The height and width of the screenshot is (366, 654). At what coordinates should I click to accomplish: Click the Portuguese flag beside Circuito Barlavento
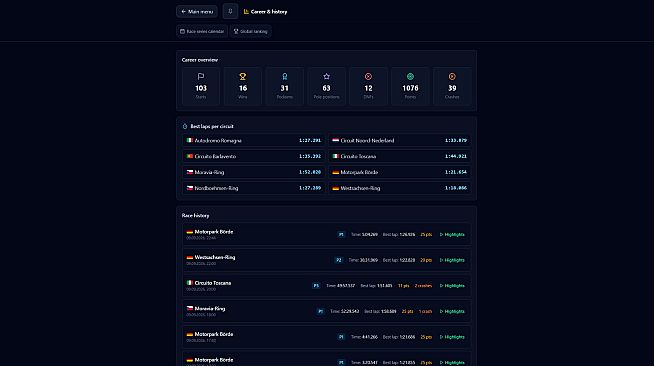[190, 156]
